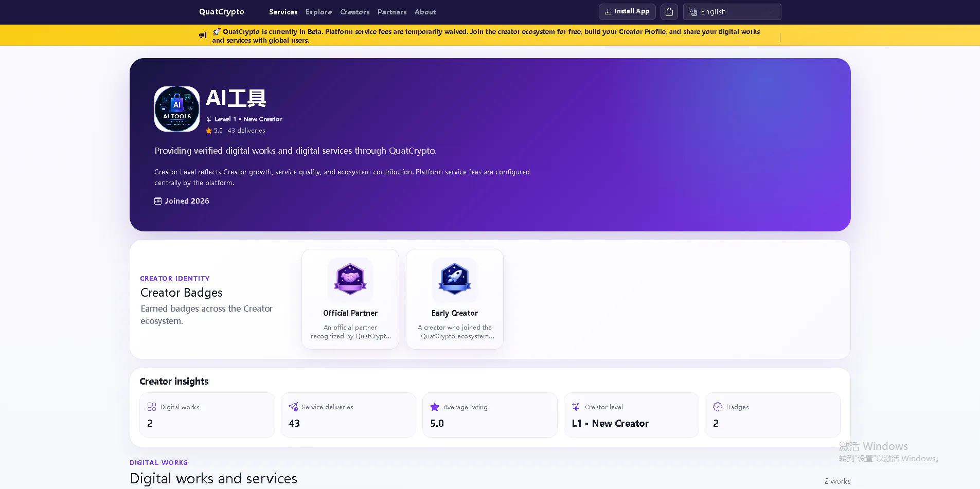Click the Level 1 sparkle icon
Viewport: 980px width, 489px height.
(x=209, y=119)
